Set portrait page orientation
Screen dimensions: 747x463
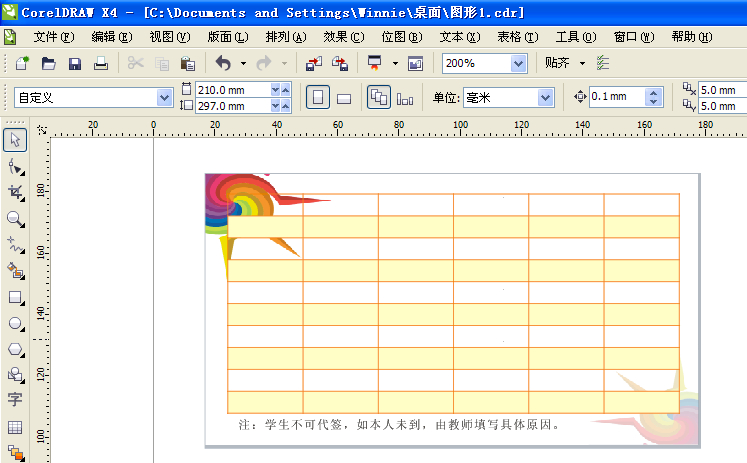coord(318,98)
